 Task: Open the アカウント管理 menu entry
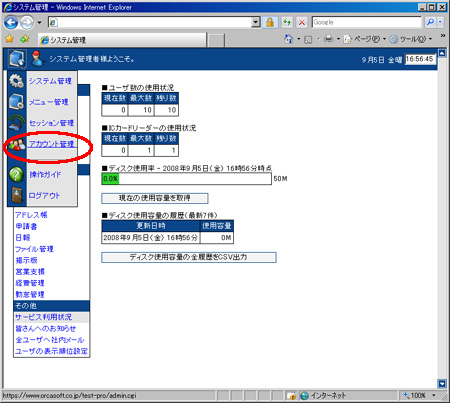tap(52, 144)
